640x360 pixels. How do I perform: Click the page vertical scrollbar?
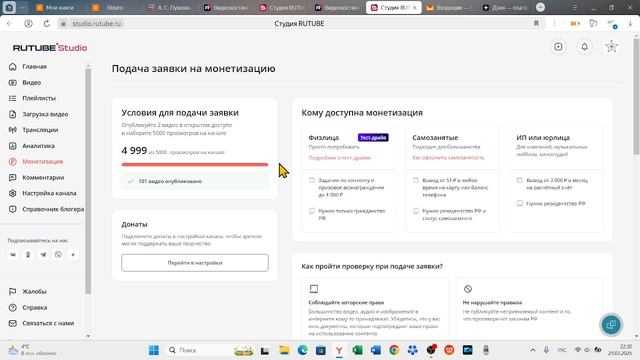636,97
